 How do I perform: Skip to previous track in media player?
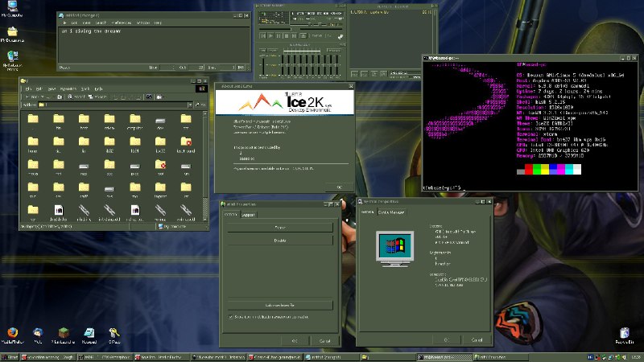point(263,36)
